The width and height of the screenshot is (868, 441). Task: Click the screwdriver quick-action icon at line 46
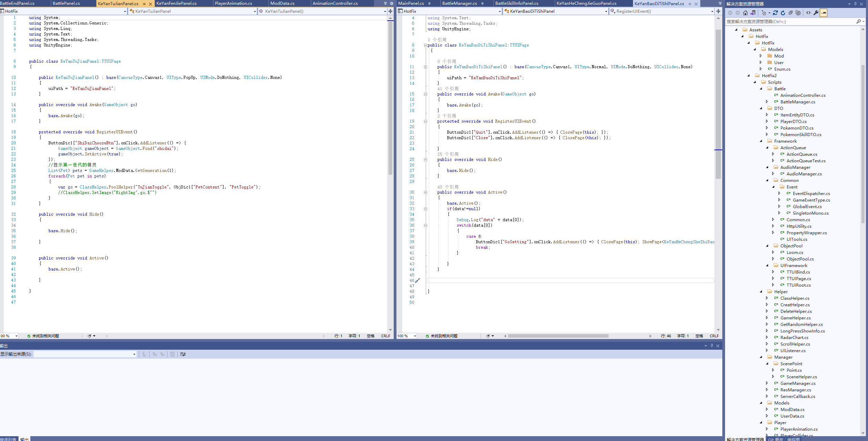tap(417, 280)
